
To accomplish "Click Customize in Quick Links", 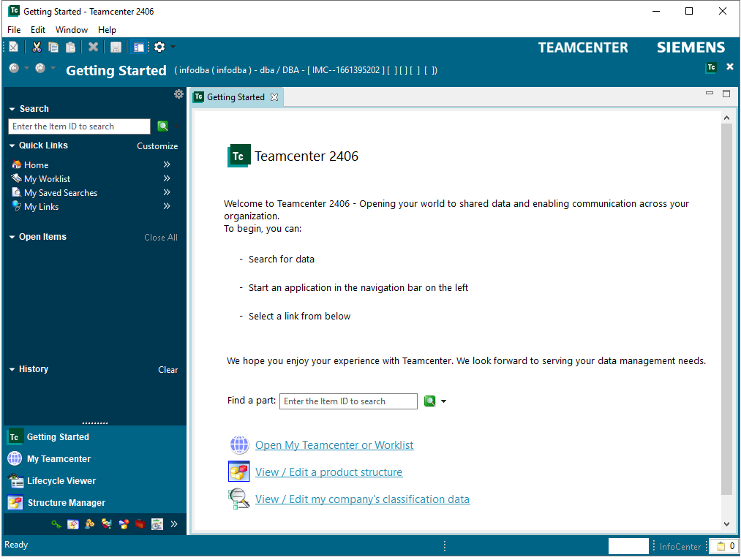I will (157, 146).
